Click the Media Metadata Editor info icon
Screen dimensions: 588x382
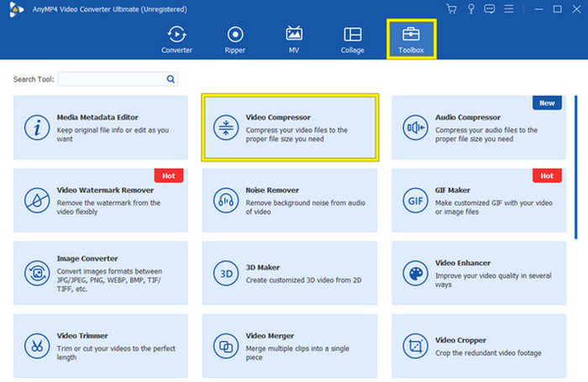coord(37,128)
